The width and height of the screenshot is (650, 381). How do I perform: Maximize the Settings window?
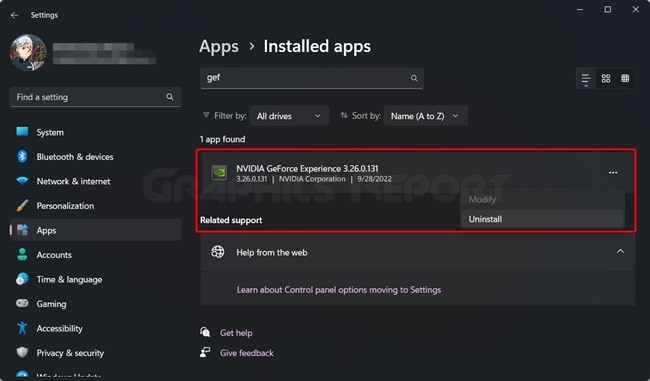click(608, 9)
